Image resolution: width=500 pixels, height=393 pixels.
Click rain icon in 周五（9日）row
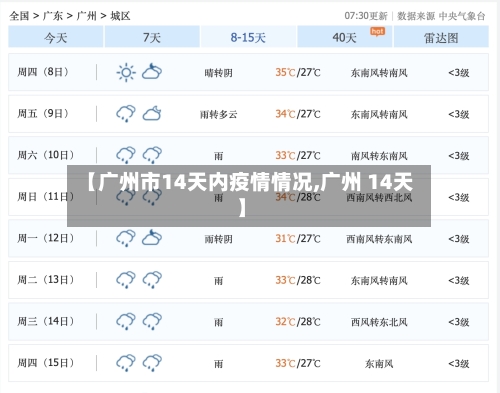[126, 114]
